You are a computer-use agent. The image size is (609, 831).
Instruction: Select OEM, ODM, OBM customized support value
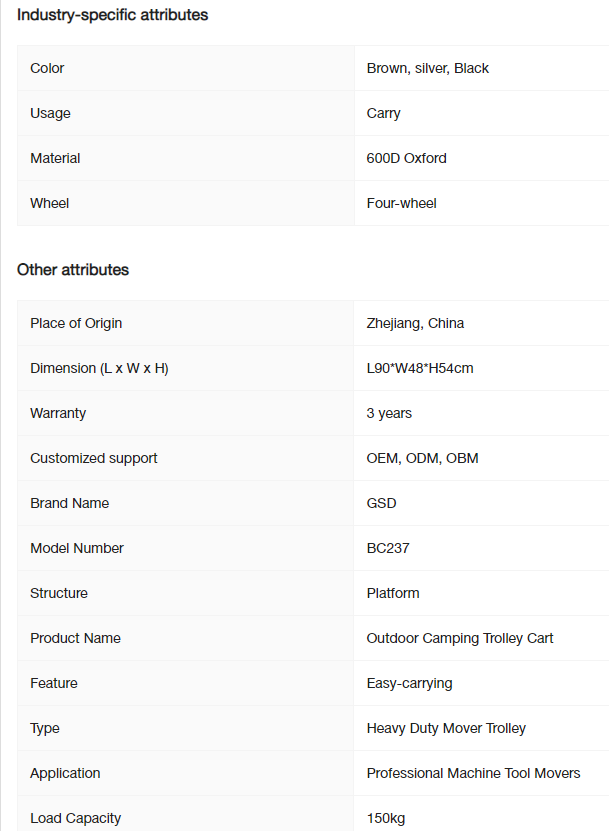(422, 458)
